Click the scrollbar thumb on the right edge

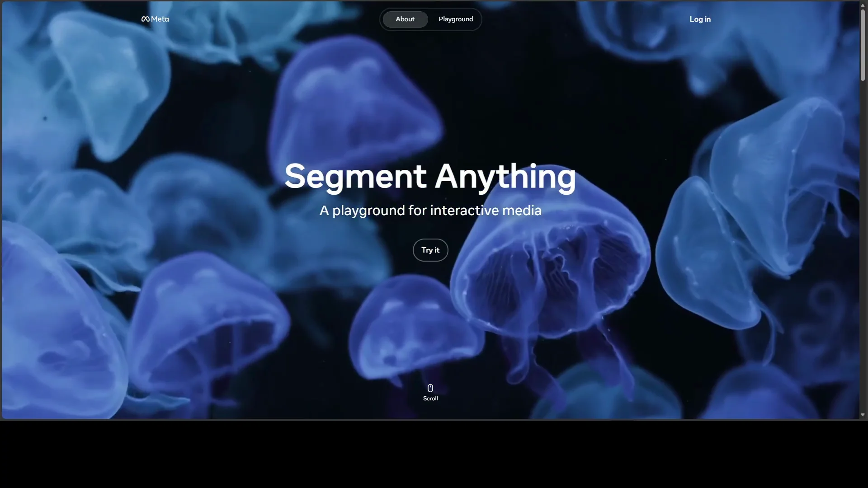pos(863,45)
